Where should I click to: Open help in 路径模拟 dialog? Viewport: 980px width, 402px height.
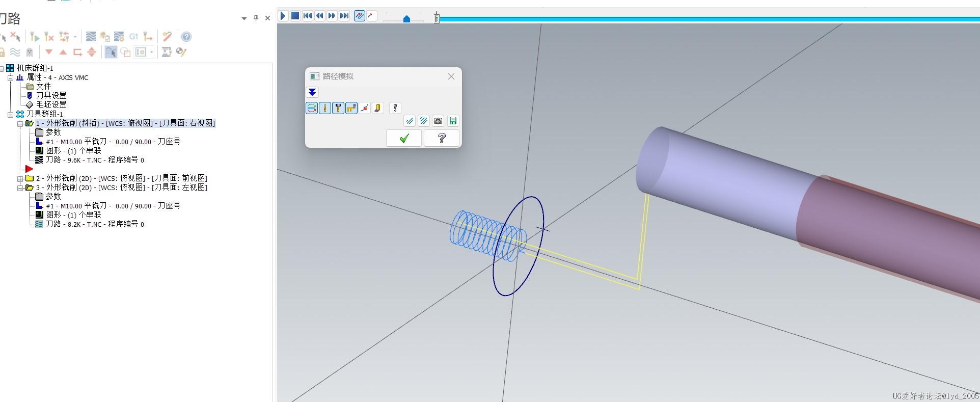(442, 138)
